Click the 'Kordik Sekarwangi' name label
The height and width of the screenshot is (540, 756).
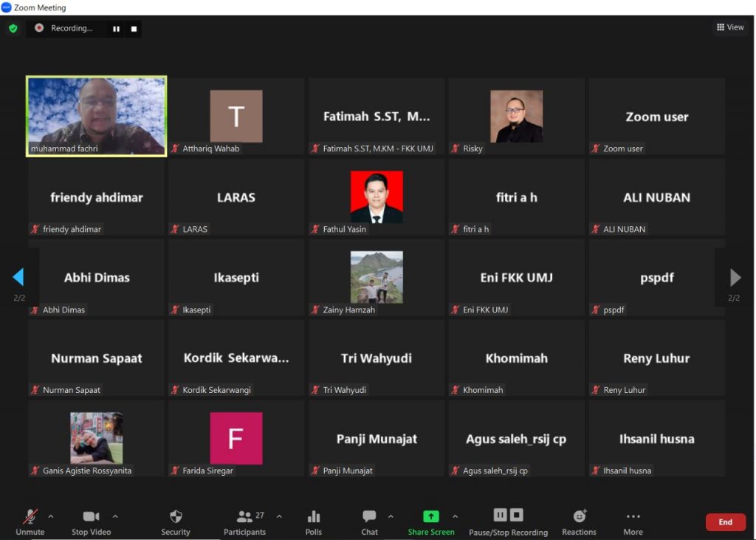pos(216,390)
